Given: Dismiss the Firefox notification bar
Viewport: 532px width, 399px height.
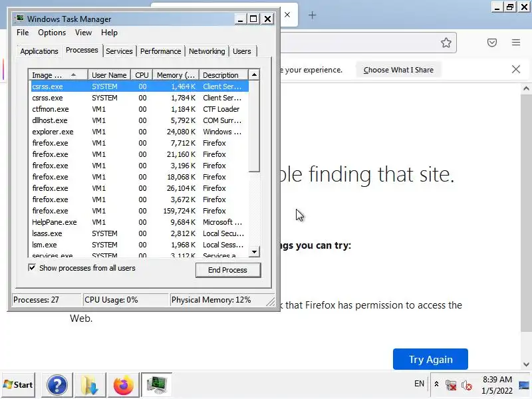Looking at the screenshot, I should coord(516,69).
